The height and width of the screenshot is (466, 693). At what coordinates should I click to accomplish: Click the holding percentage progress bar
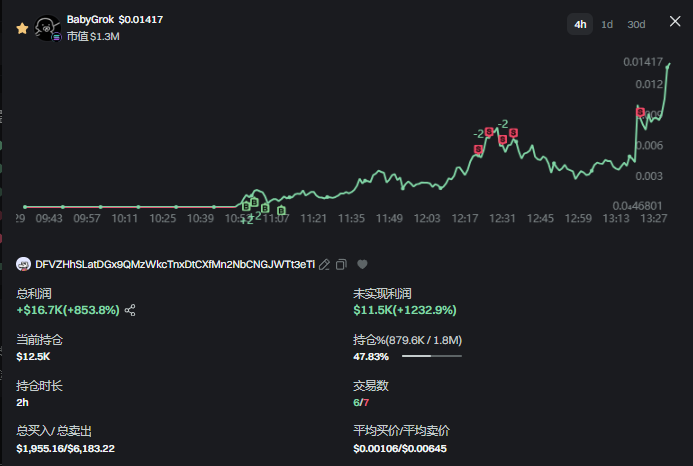point(432,356)
